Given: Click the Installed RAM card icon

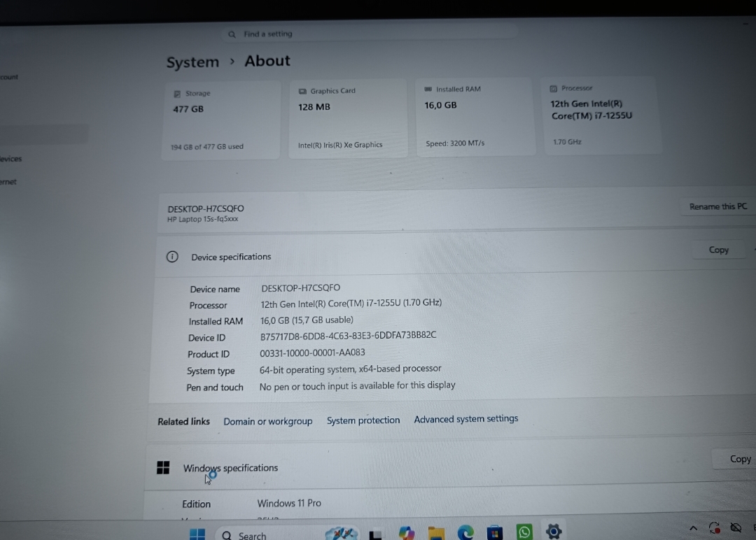Looking at the screenshot, I should pos(428,89).
